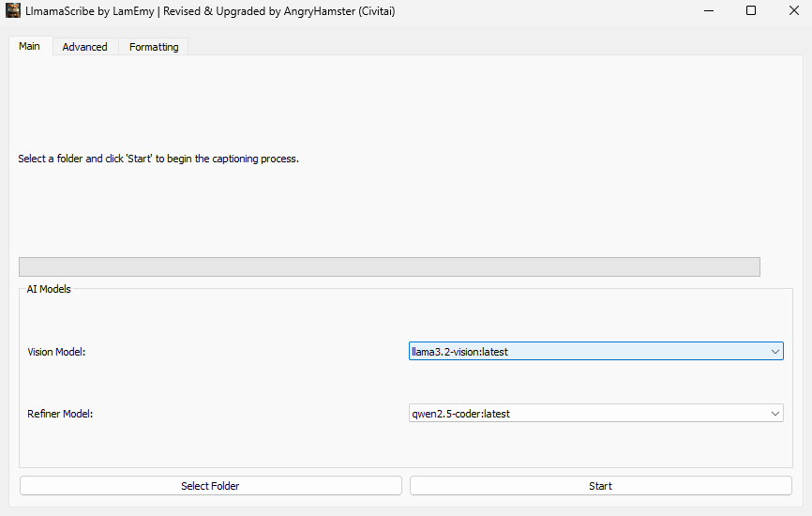Image resolution: width=812 pixels, height=516 pixels.
Task: Expand the Refiner Model dropdown chevron
Action: click(x=774, y=414)
